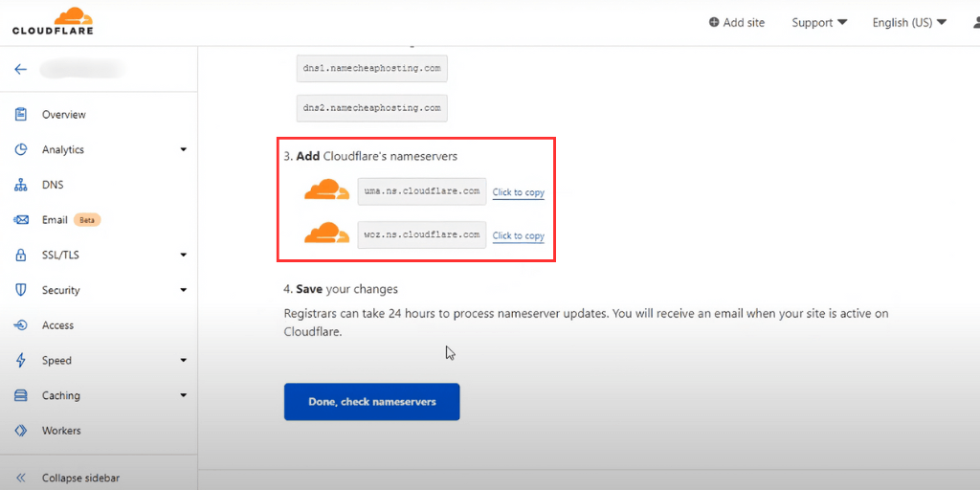The width and height of the screenshot is (980, 490).
Task: Click the Email envelope icon
Action: point(21,220)
